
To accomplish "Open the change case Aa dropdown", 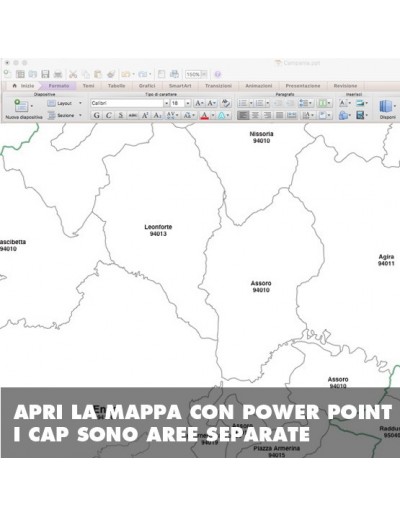I will tap(189, 115).
